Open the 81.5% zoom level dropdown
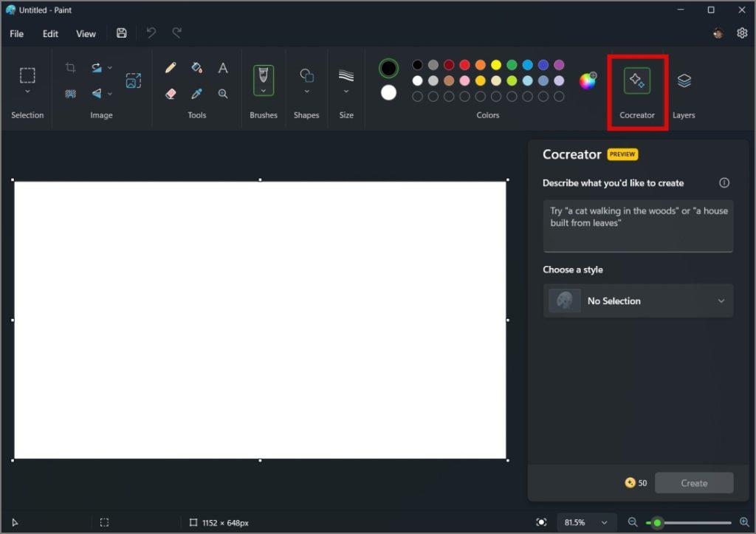 tap(587, 522)
